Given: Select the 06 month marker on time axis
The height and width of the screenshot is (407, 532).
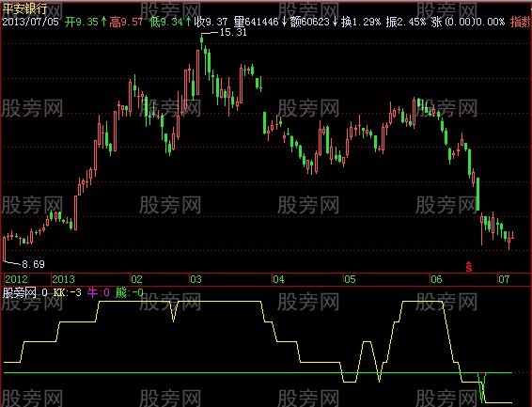Looking at the screenshot, I should 436,279.
